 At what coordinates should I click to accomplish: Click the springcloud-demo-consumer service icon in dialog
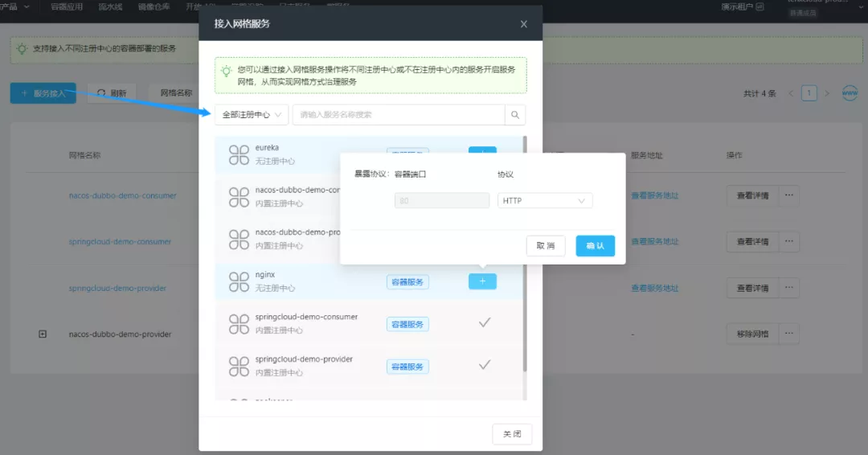pyautogui.click(x=240, y=324)
